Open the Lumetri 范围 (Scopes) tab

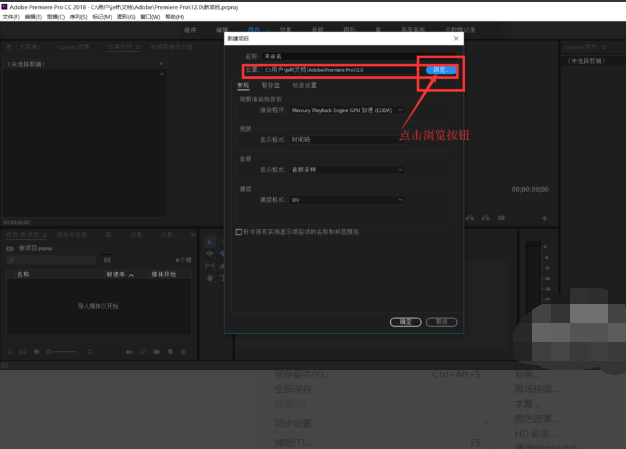74,47
